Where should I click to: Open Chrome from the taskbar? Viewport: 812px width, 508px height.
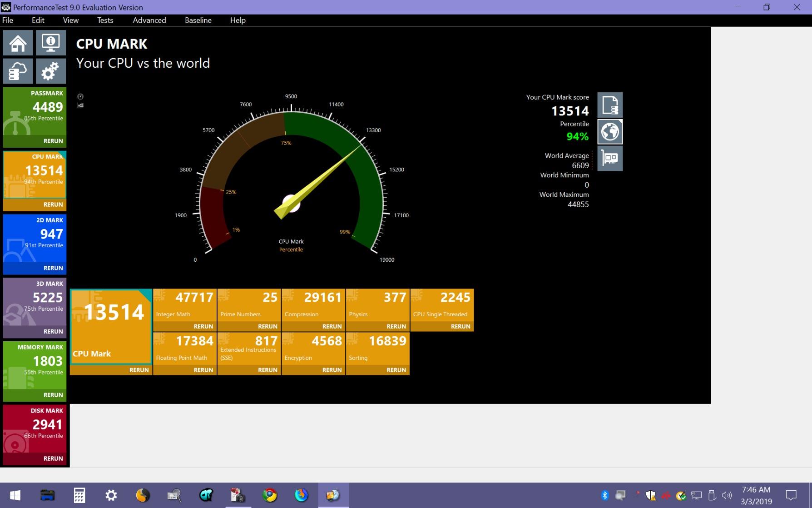point(270,495)
